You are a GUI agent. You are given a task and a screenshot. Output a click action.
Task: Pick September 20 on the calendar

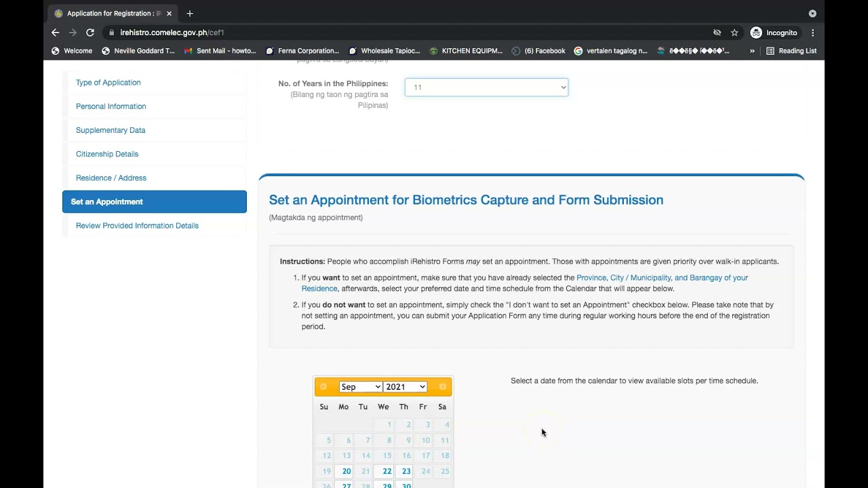344,472
